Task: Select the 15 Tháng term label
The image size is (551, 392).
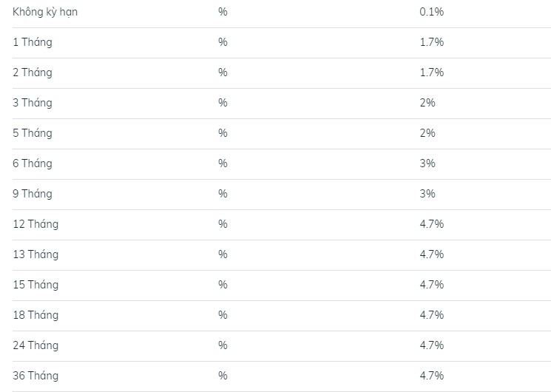Action: click(36, 285)
